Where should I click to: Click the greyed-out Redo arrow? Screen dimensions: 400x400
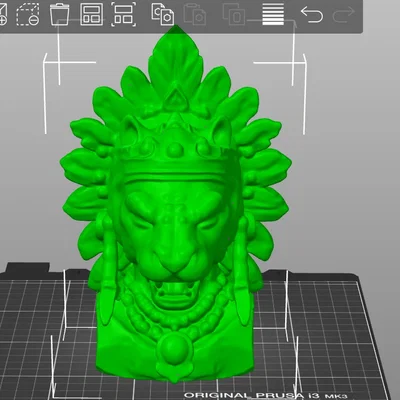click(344, 15)
